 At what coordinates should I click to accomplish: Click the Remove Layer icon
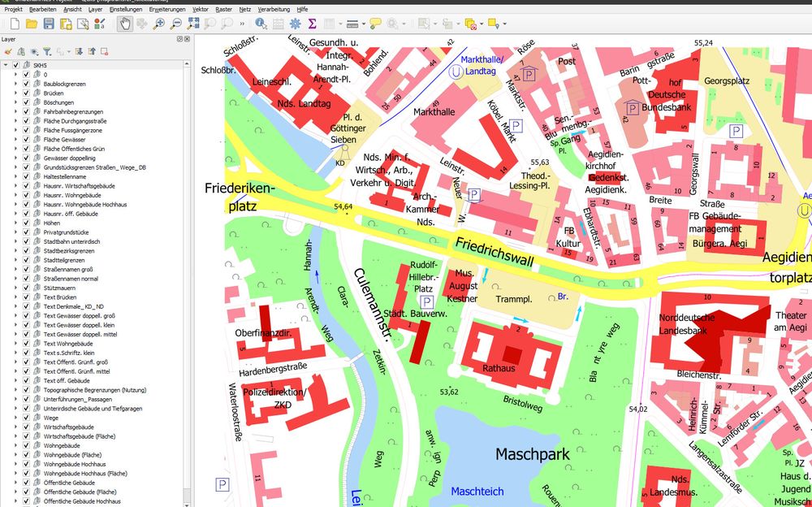[103, 50]
